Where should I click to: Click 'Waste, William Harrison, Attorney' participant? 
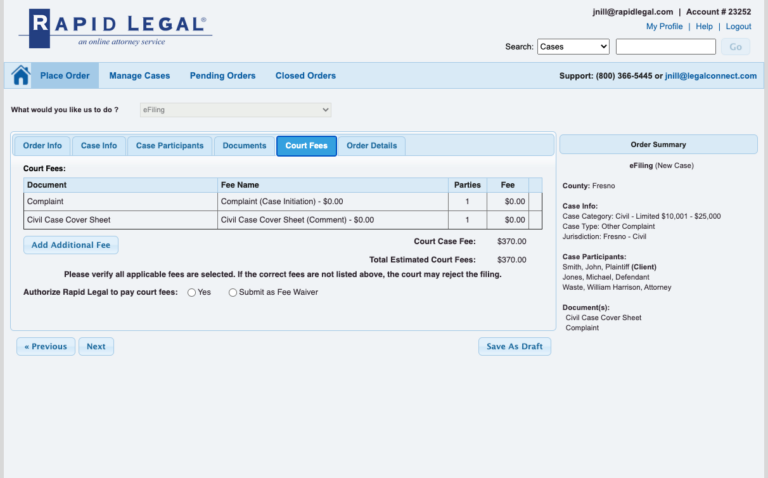(x=617, y=287)
